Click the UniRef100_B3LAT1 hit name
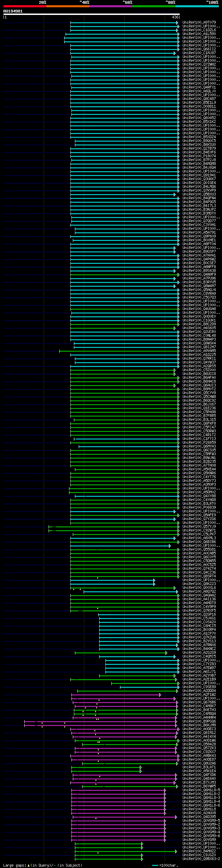The height and width of the screenshot is (868, 222). pyautogui.click(x=199, y=767)
